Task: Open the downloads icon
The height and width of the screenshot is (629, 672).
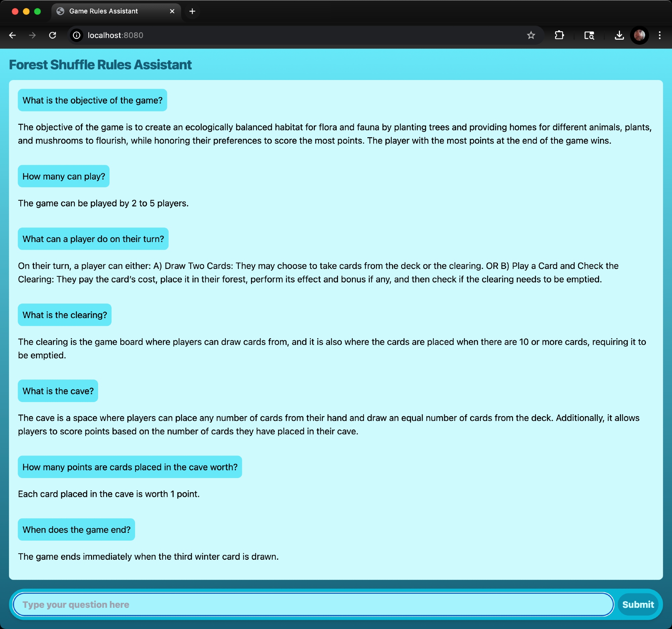Action: (619, 35)
